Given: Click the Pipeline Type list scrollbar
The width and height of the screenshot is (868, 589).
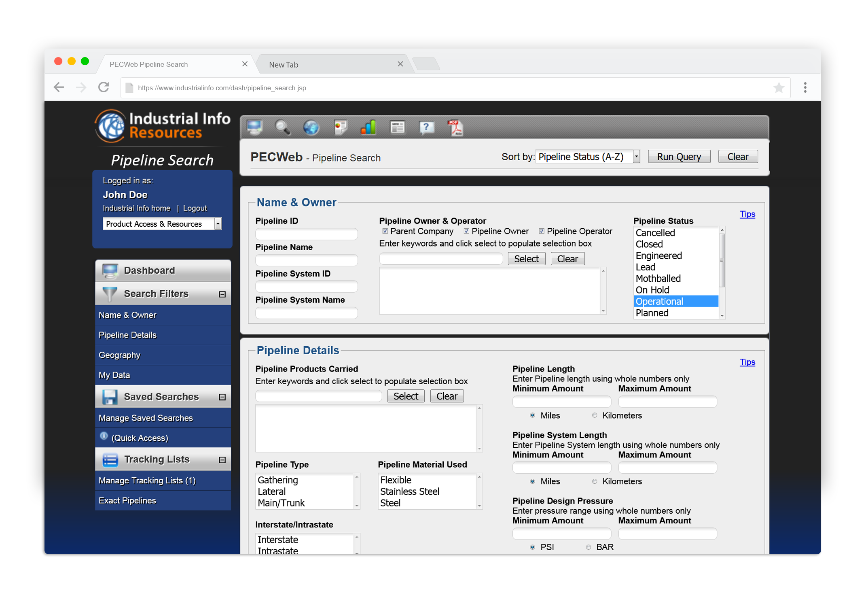Looking at the screenshot, I should point(357,491).
